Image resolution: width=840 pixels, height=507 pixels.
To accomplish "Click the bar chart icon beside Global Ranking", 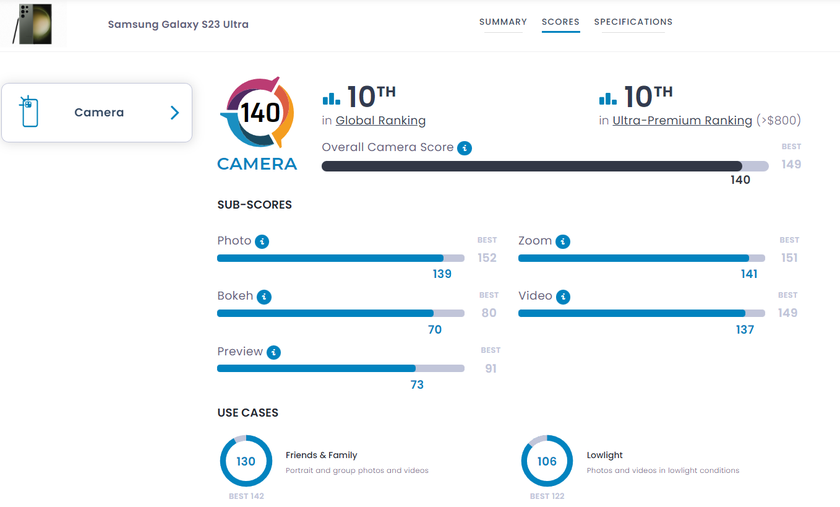I will click(331, 98).
